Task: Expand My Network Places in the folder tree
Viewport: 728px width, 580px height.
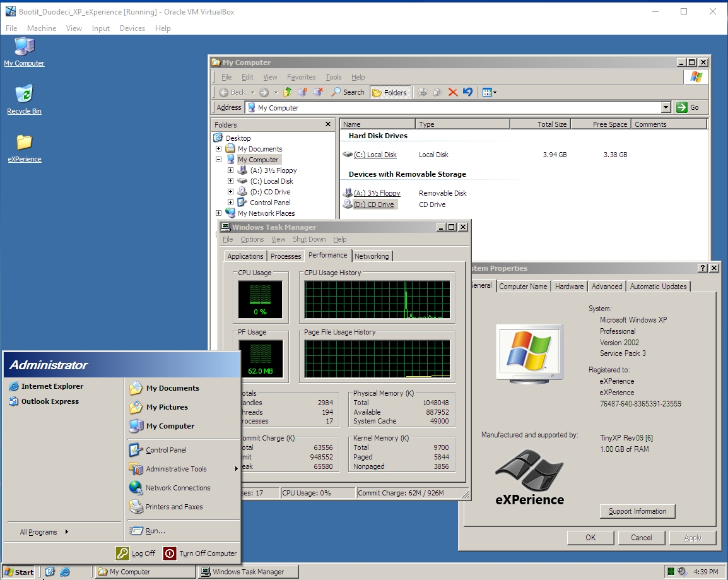Action: click(219, 213)
